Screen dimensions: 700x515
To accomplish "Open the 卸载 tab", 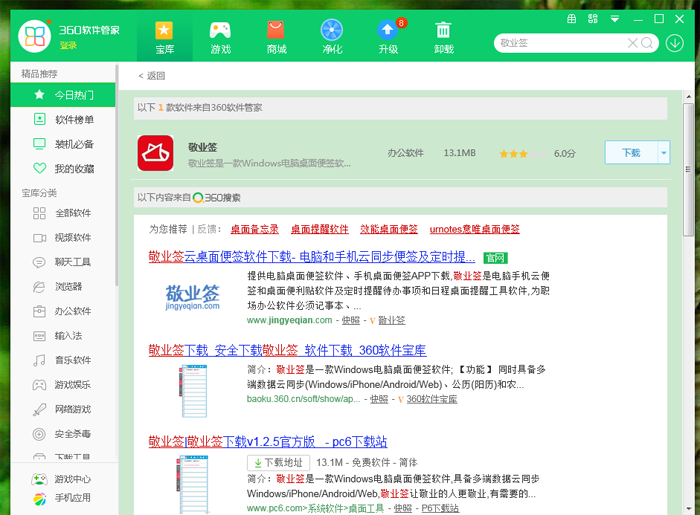I will click(443, 38).
